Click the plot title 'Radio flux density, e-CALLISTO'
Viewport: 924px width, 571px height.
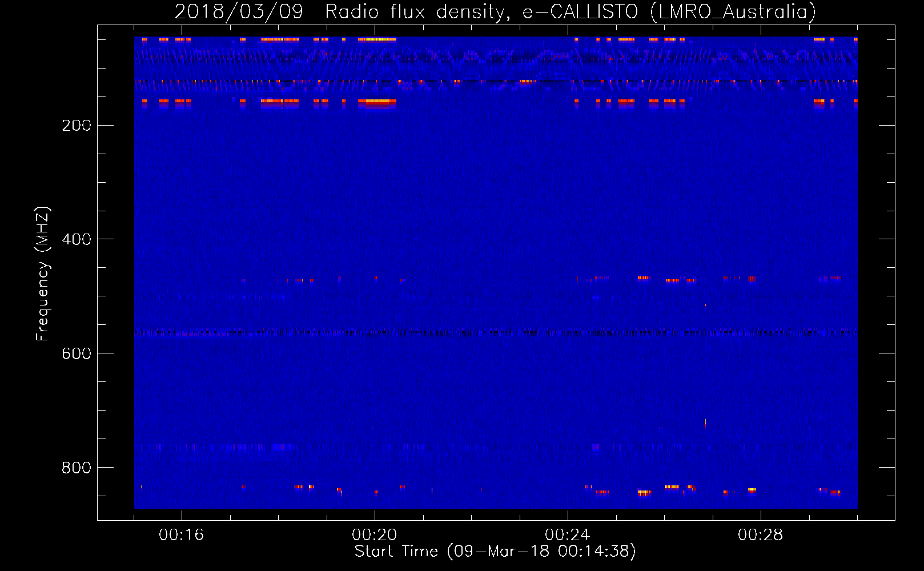[481, 12]
